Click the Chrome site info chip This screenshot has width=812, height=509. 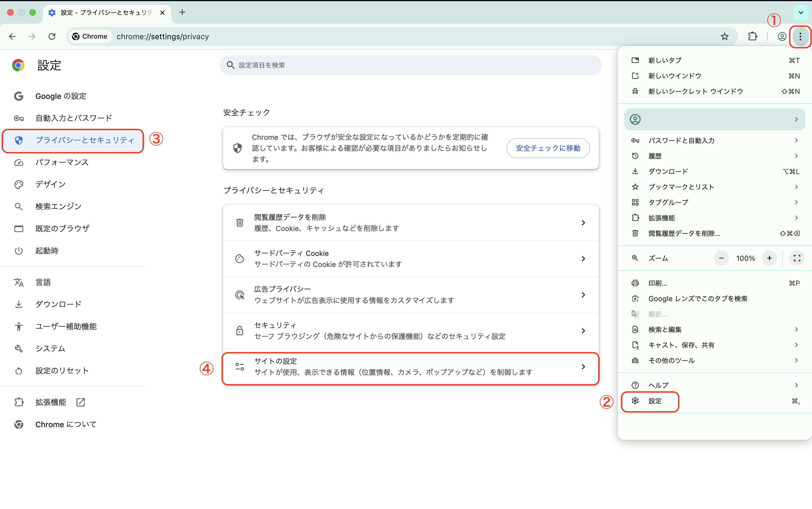[90, 36]
